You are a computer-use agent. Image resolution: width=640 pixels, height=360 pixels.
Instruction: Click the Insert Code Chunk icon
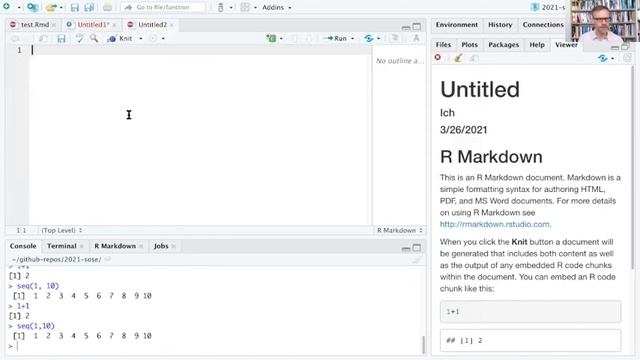(271, 38)
